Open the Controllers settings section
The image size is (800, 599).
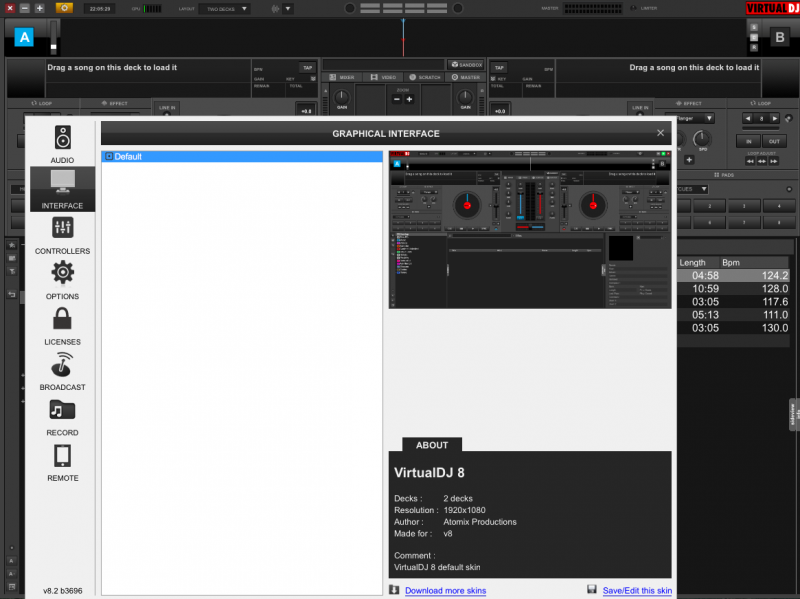pos(63,234)
